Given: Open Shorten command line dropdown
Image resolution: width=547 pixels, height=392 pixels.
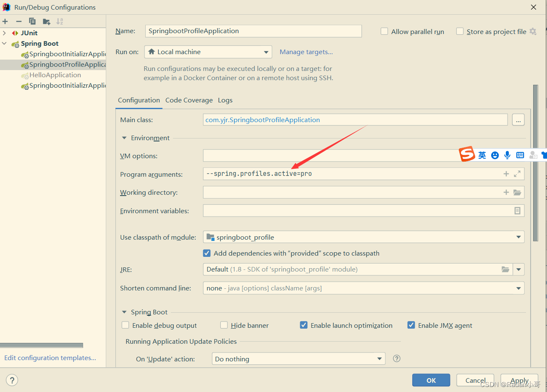Looking at the screenshot, I should [x=364, y=288].
